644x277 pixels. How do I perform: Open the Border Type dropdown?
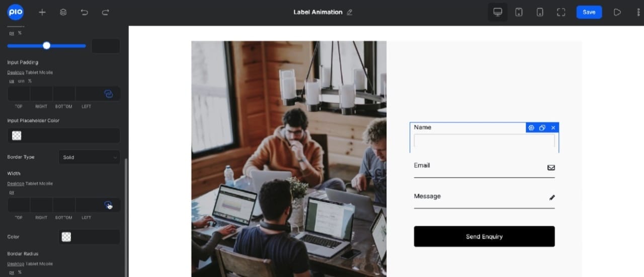[x=89, y=157]
